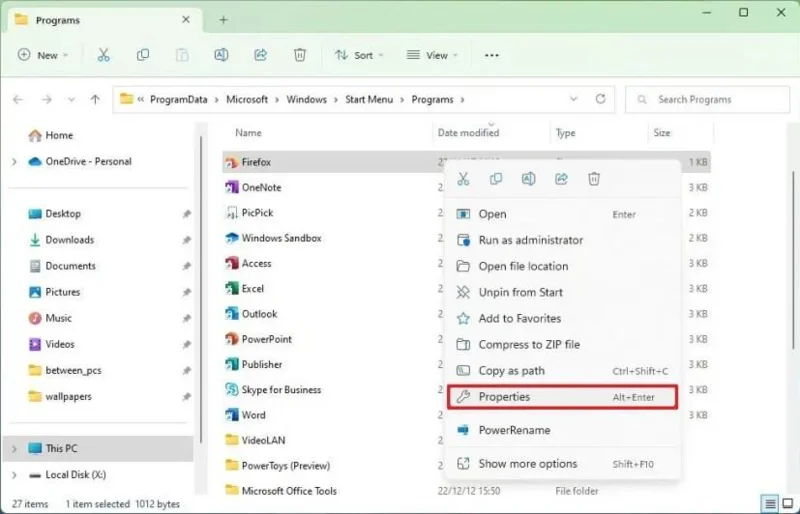Screen dimensions: 800x514
Task: Choose PowerRename from context menu
Action: pyautogui.click(x=563, y=430)
